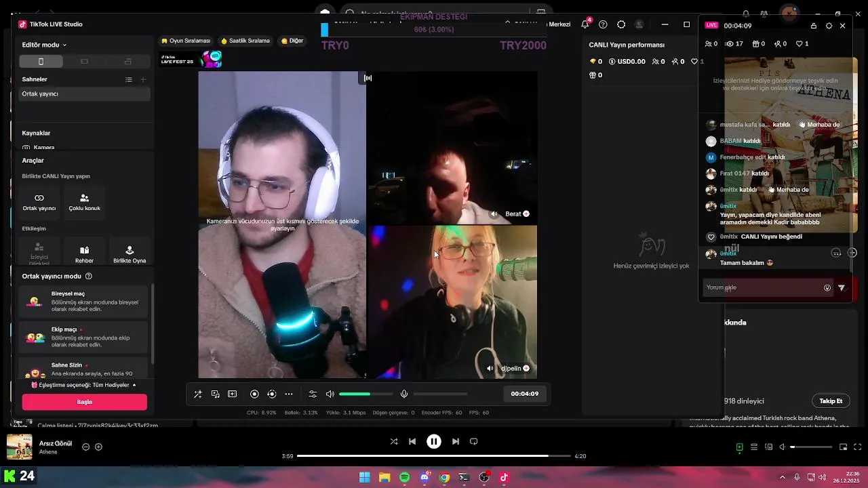The image size is (868, 488).
Task: Expand the Editör modu dropdown
Action: 44,45
